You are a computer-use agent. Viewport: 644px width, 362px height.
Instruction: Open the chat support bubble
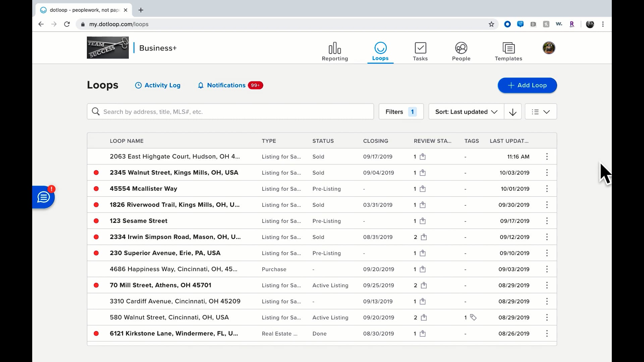pyautogui.click(x=44, y=197)
